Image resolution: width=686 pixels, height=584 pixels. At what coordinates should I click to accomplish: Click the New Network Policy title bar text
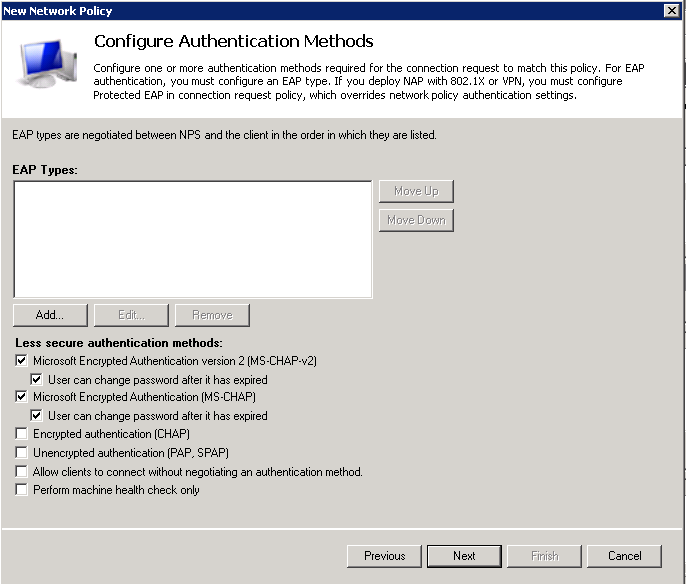point(58,11)
